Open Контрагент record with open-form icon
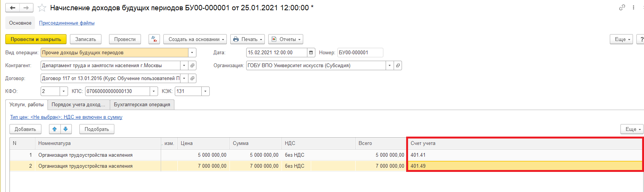Viewport: 644px width, 192px height. coord(192,65)
